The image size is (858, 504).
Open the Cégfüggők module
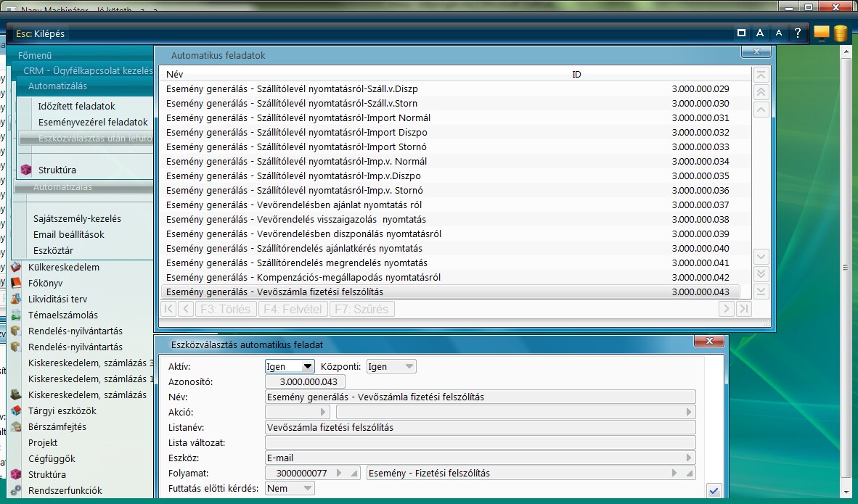coord(52,458)
